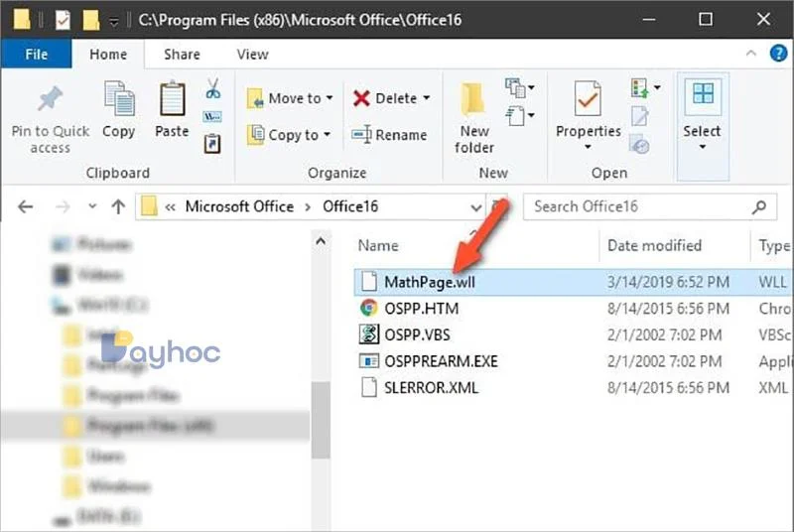Click the Pin to Quick access icon
The height and width of the screenshot is (532, 794).
coord(51,98)
